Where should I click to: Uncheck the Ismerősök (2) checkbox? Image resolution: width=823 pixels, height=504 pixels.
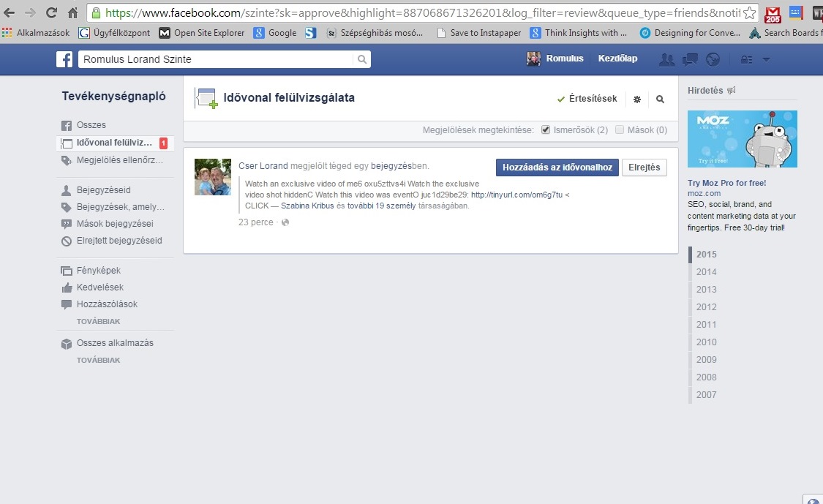[546, 129]
